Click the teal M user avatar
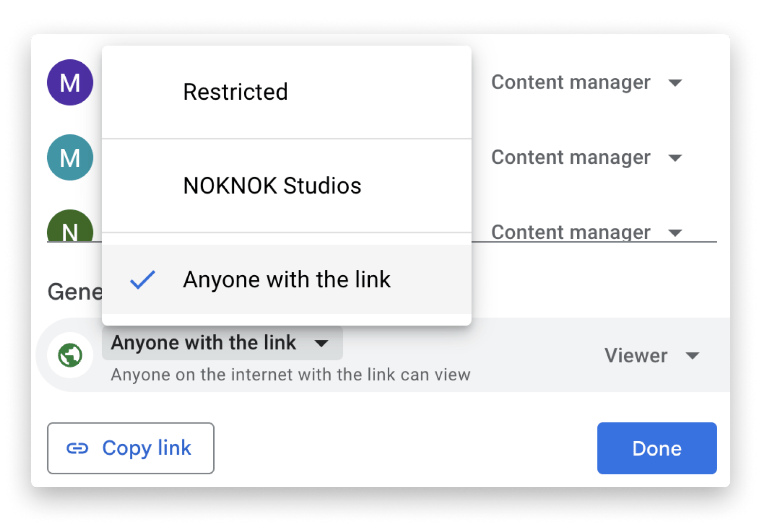 [x=70, y=158]
